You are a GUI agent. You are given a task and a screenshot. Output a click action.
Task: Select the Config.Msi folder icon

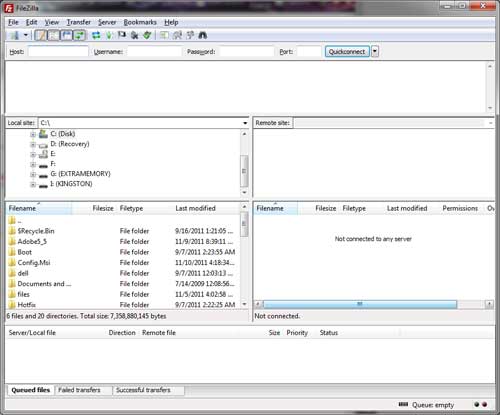pyautogui.click(x=12, y=263)
